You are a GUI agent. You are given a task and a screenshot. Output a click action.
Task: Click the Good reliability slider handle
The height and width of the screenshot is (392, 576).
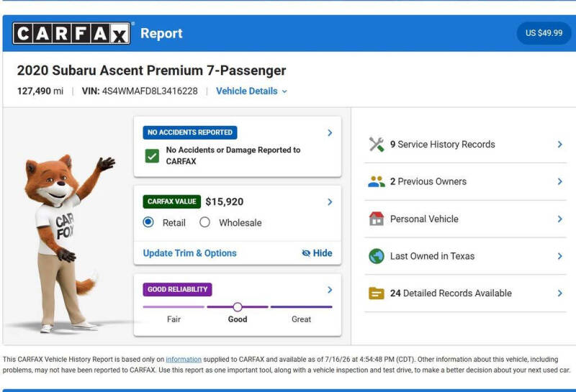tap(238, 307)
